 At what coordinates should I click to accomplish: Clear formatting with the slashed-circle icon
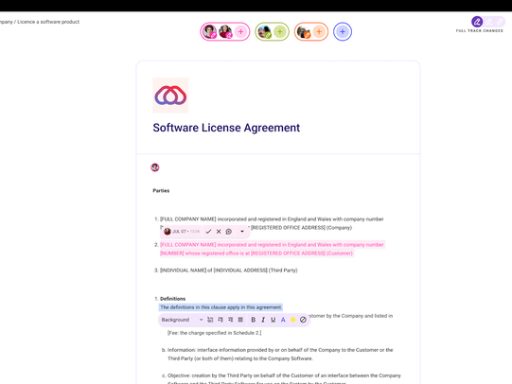tap(303, 320)
